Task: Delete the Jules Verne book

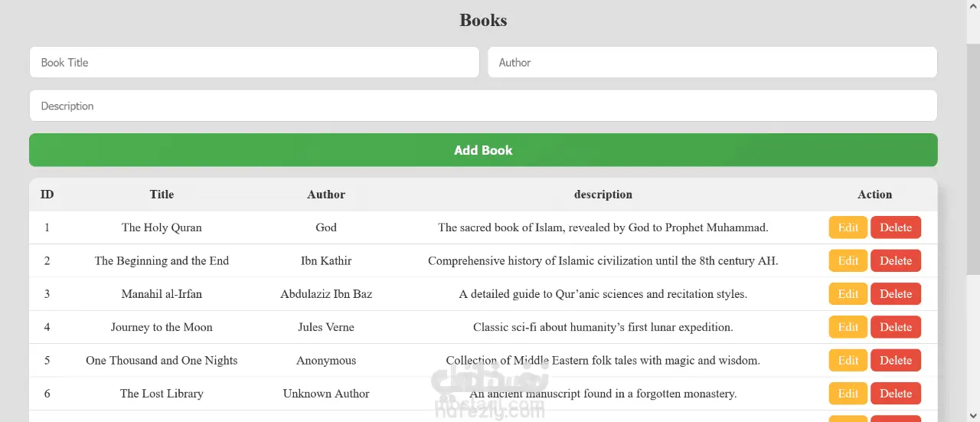Action: pyautogui.click(x=895, y=327)
